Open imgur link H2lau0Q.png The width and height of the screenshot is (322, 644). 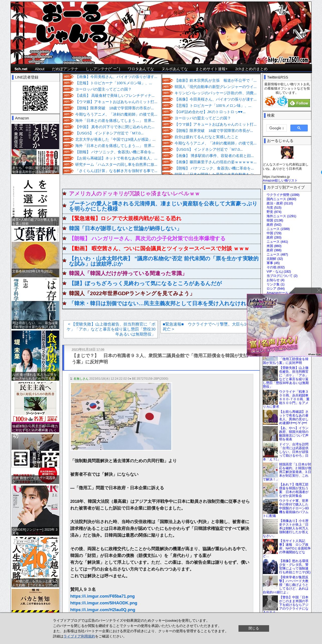pos(103,610)
